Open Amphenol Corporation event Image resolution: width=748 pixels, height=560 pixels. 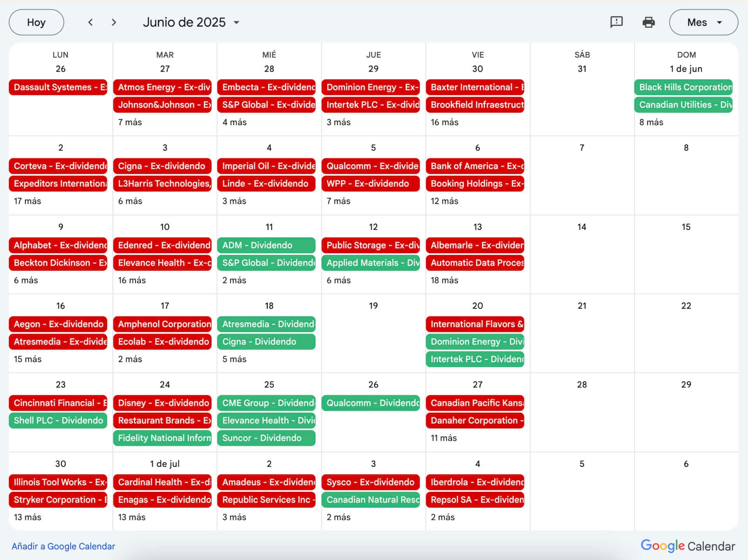click(x=162, y=324)
